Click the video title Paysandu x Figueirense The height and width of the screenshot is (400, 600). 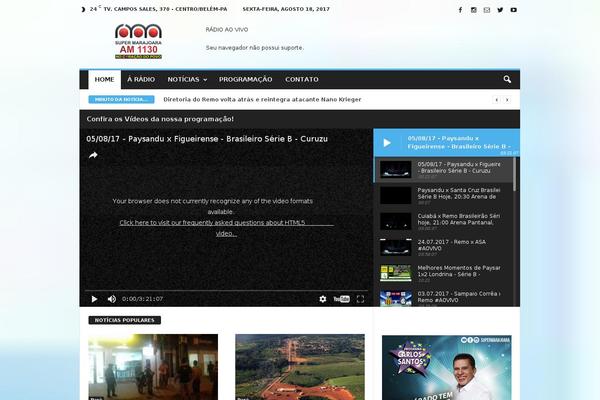[x=207, y=139]
